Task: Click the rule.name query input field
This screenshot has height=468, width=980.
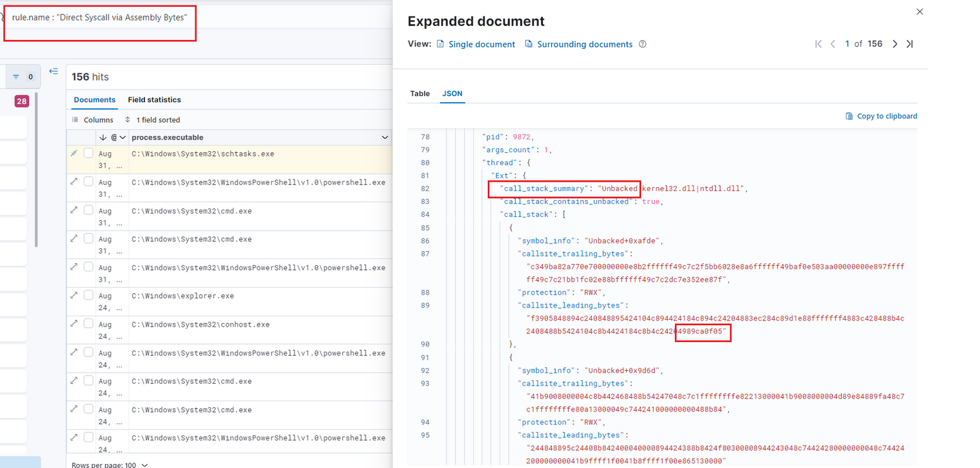Action: (x=99, y=18)
